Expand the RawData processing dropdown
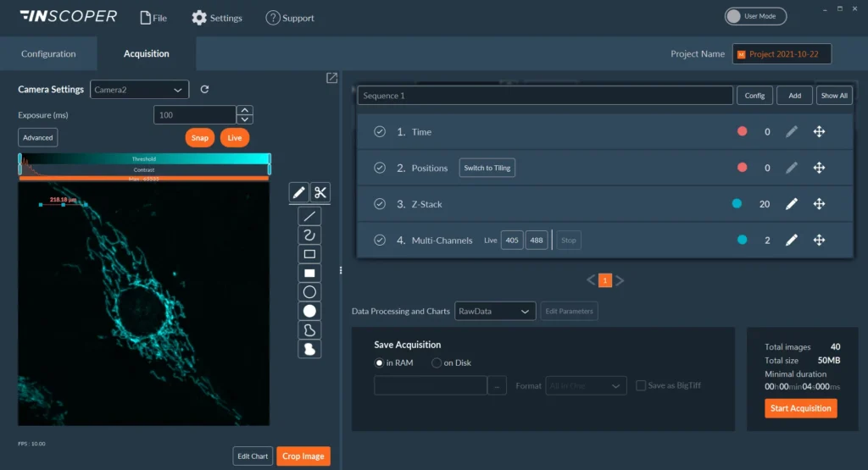The image size is (868, 470). click(495, 311)
